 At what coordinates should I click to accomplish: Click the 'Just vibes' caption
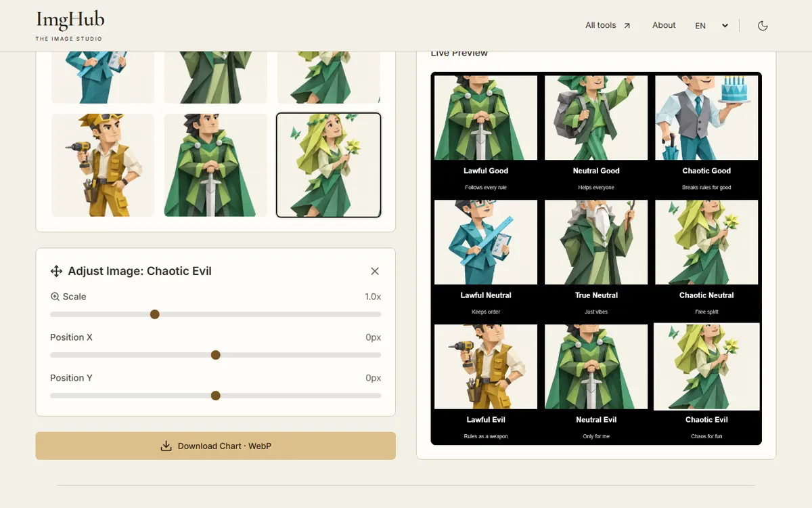click(x=596, y=312)
